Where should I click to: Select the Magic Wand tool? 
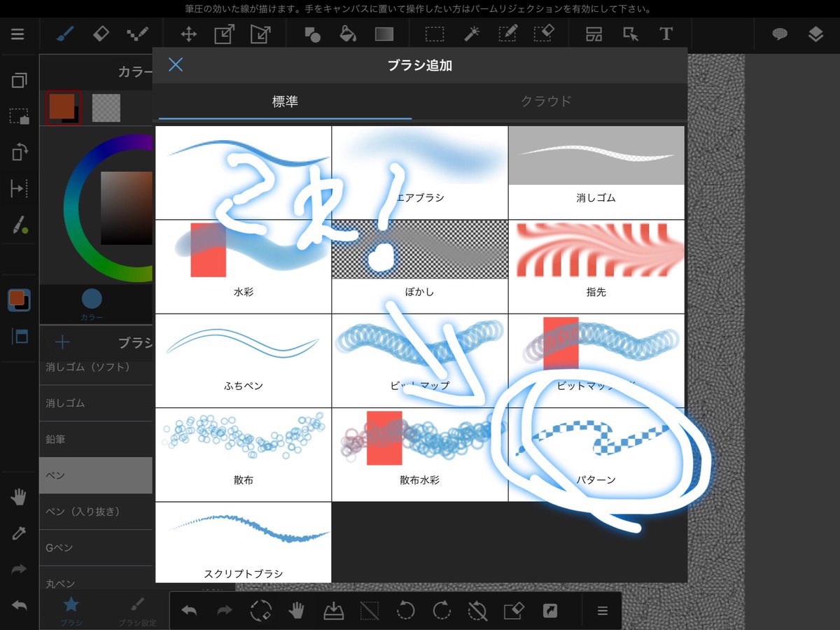point(472,34)
